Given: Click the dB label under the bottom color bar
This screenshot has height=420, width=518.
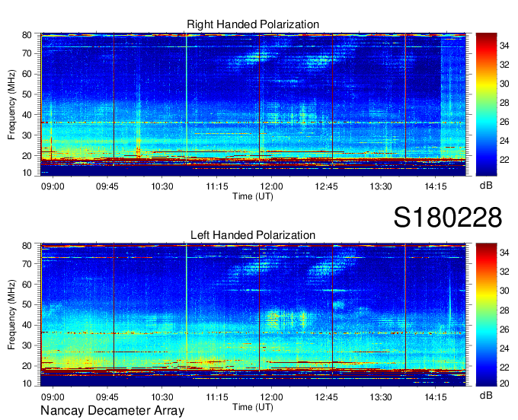Looking at the screenshot, I should pos(486,395).
